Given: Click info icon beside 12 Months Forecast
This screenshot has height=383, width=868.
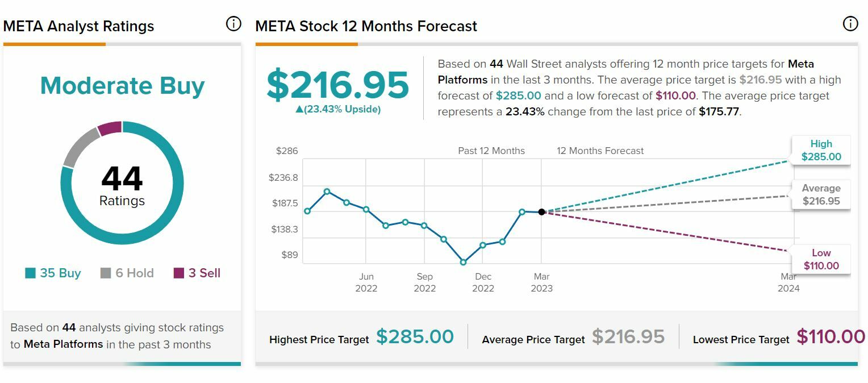Looking at the screenshot, I should [850, 24].
